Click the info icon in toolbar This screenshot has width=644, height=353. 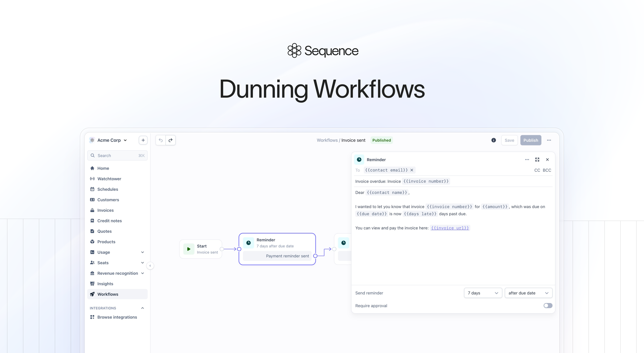click(494, 140)
